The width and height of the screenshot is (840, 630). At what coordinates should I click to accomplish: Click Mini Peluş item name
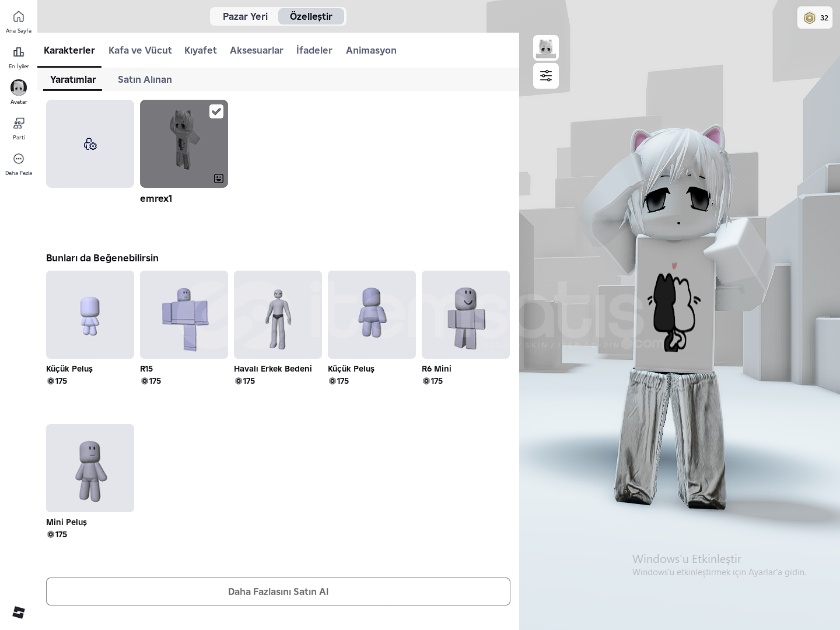[66, 522]
